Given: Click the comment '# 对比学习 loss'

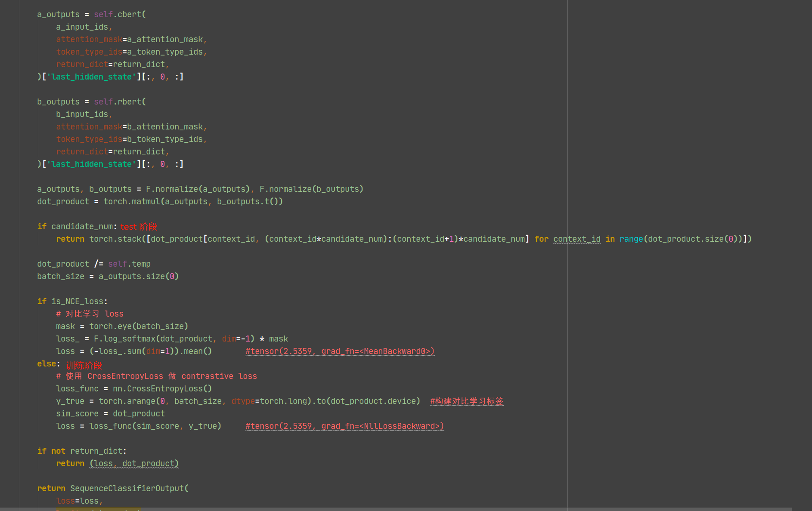Looking at the screenshot, I should click(x=90, y=314).
